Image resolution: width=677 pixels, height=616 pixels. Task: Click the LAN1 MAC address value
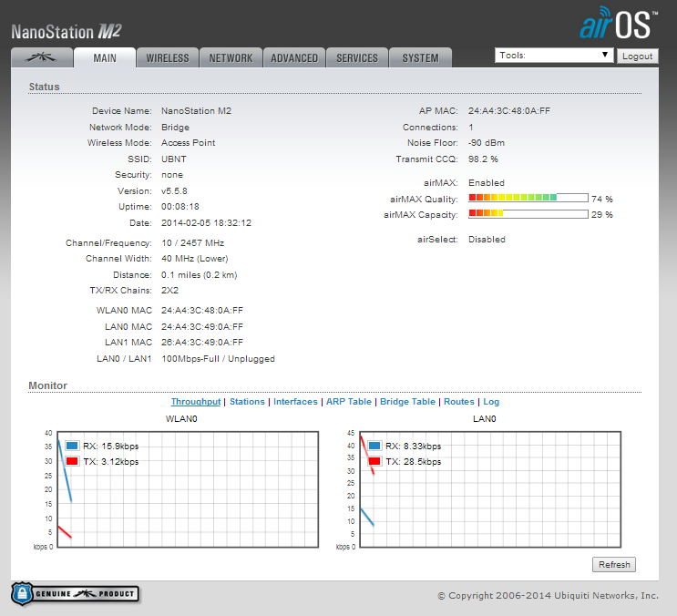(202, 343)
